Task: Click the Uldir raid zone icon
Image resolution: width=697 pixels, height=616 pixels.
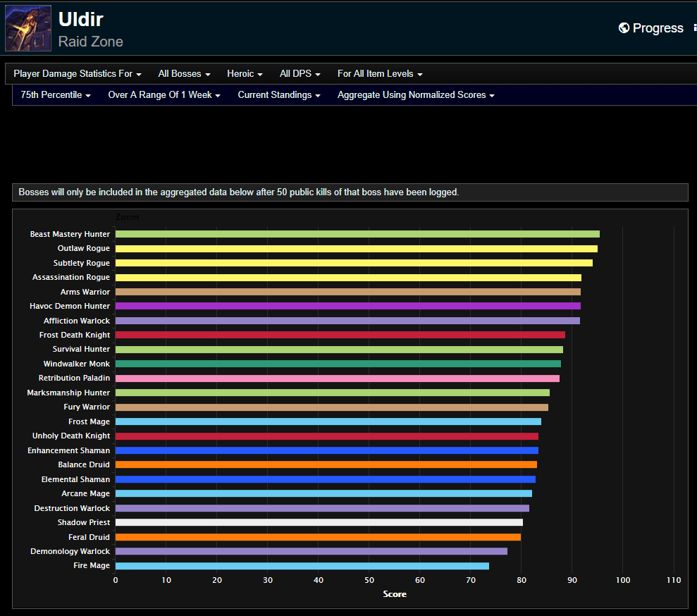Action: [x=27, y=28]
